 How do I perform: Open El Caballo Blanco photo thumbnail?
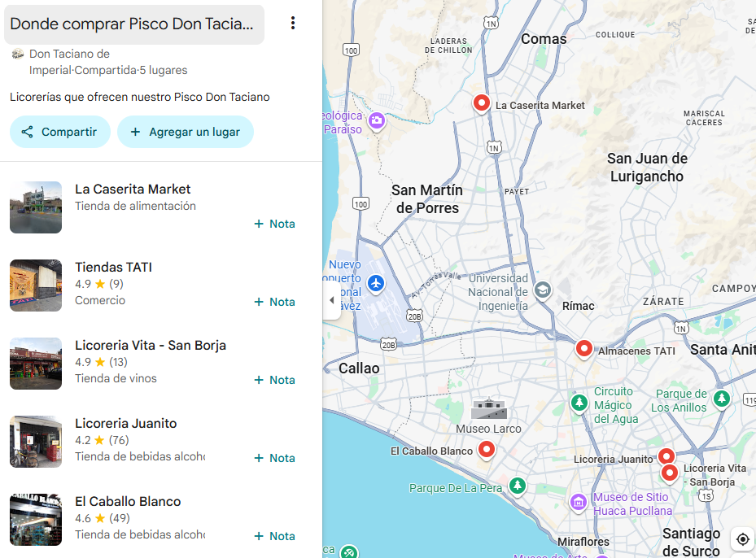tap(36, 520)
